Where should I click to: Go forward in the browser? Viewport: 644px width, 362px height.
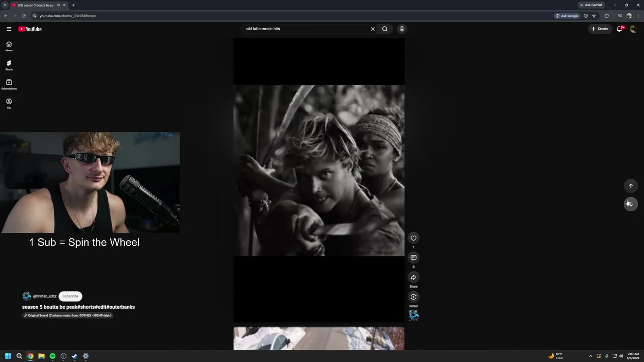tap(15, 16)
